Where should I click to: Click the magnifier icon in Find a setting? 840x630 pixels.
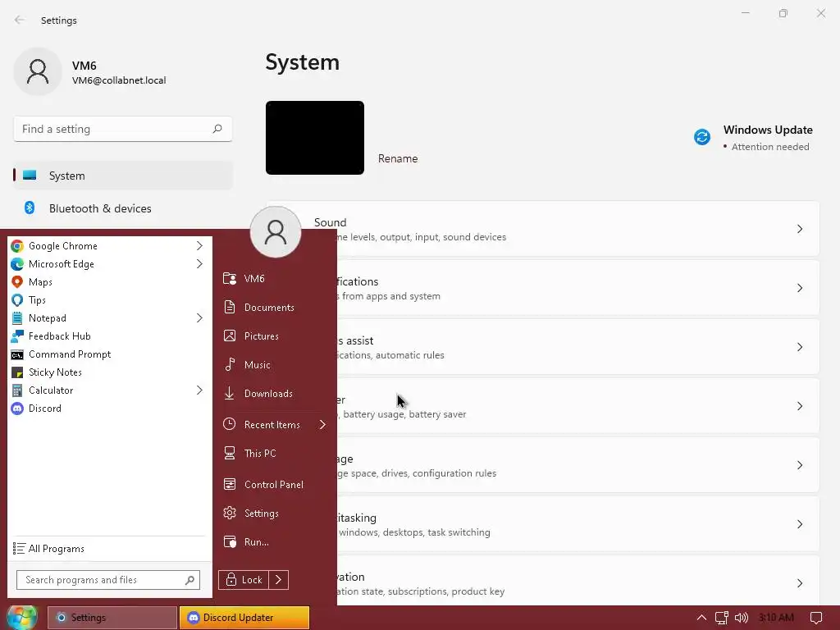coord(217,129)
